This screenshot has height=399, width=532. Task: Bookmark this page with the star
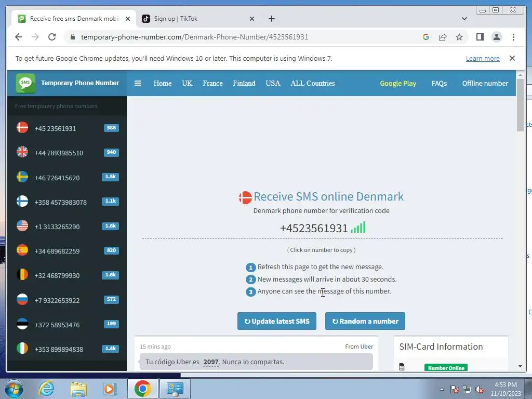point(459,37)
